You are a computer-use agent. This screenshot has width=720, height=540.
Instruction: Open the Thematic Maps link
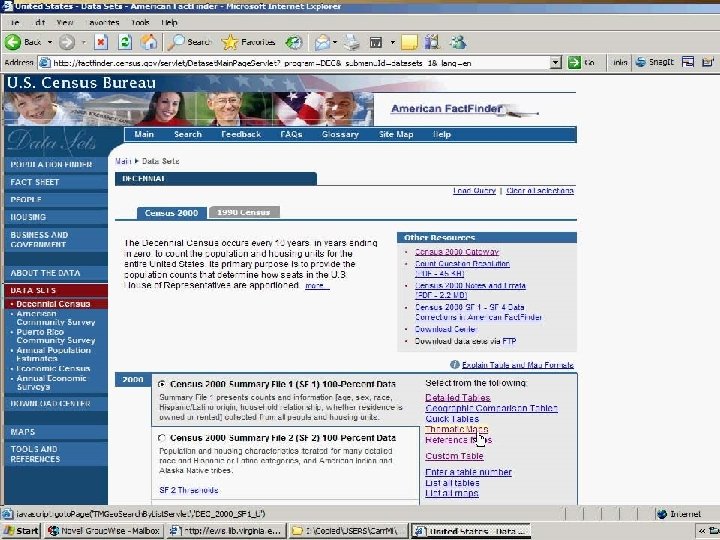click(456, 429)
